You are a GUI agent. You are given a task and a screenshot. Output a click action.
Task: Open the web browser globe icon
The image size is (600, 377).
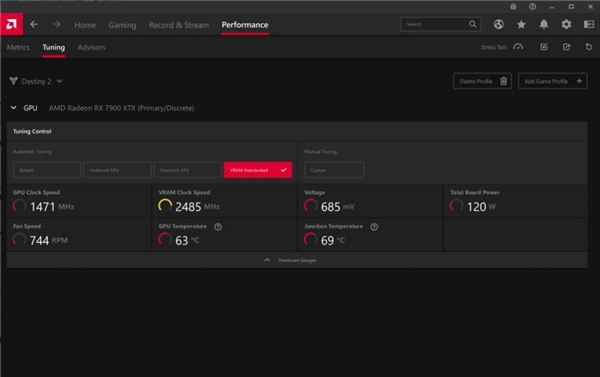tap(499, 24)
